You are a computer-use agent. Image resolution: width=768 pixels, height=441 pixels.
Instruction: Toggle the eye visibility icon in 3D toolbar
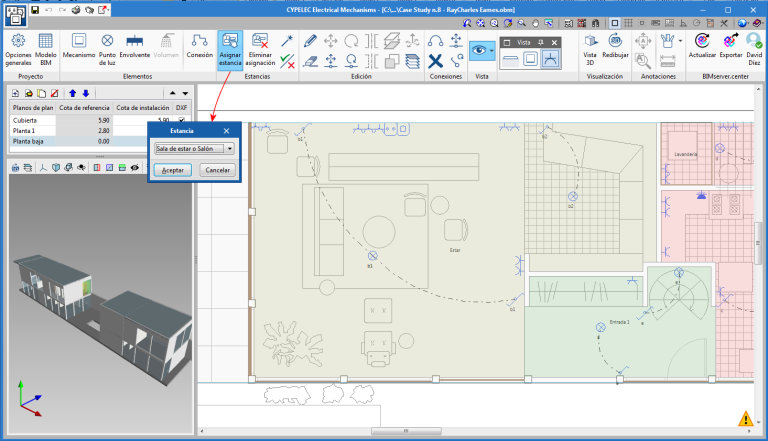coord(134,168)
